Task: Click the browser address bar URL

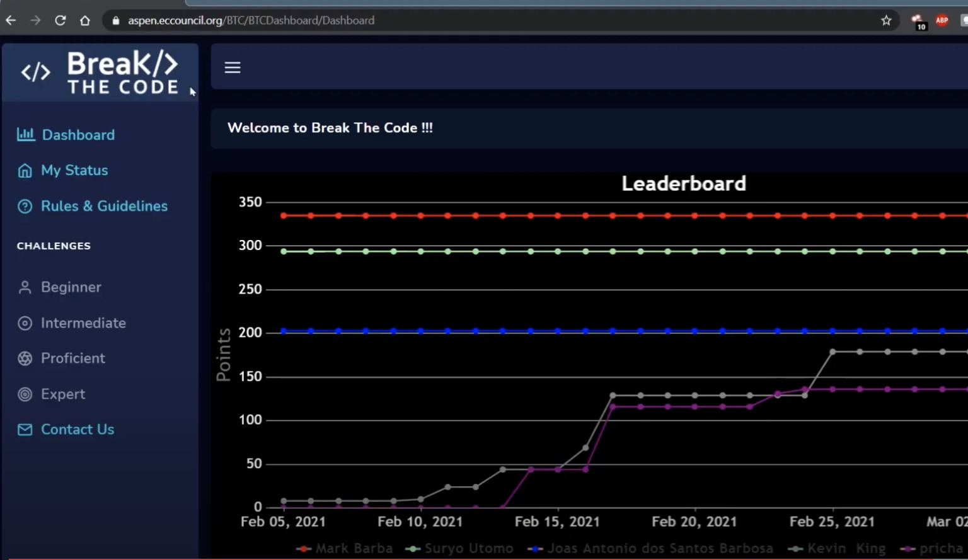Action: (251, 20)
